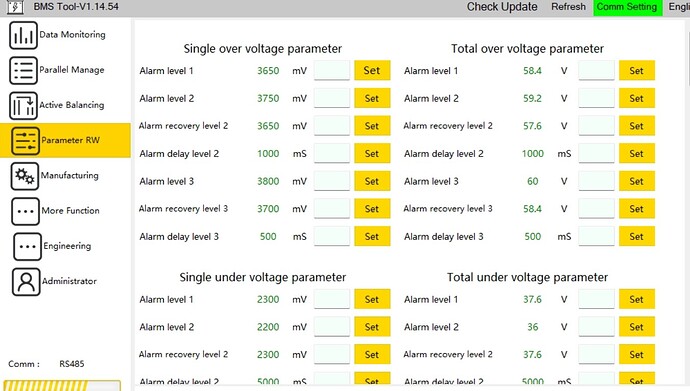Set single over voltage Alarm delay level 2
The image size is (690, 391).
(x=372, y=153)
